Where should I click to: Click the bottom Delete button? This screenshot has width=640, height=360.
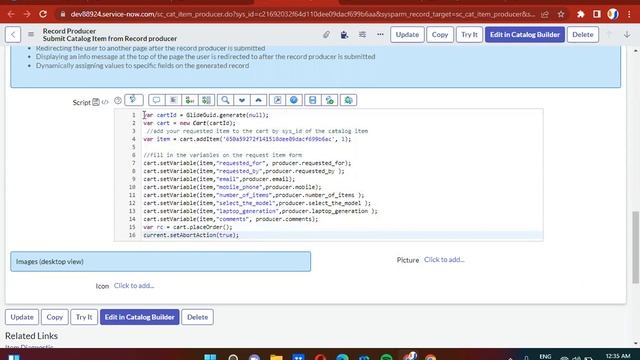(198, 317)
